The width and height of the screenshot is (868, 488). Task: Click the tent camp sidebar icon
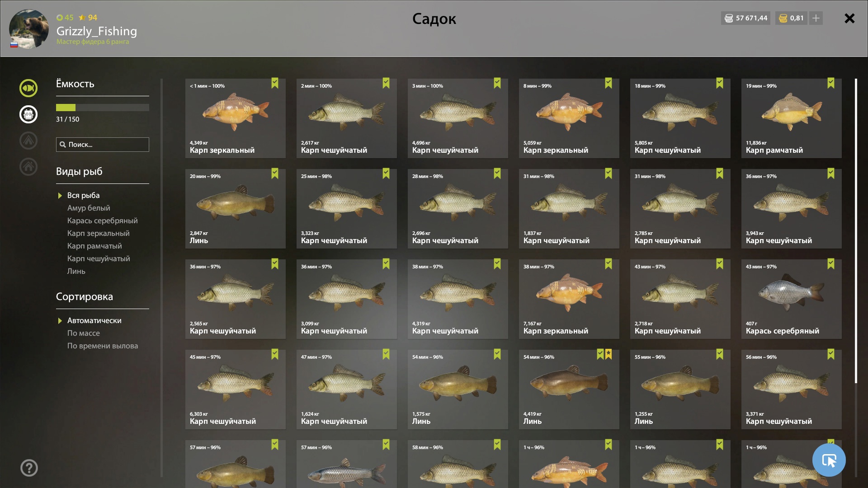tap(28, 141)
